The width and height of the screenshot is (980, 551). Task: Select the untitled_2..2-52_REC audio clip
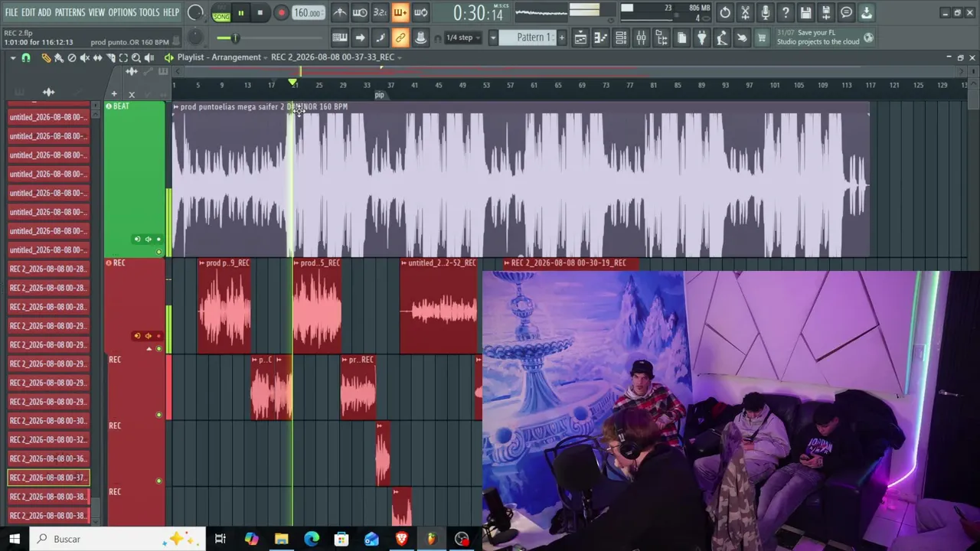[439, 307]
